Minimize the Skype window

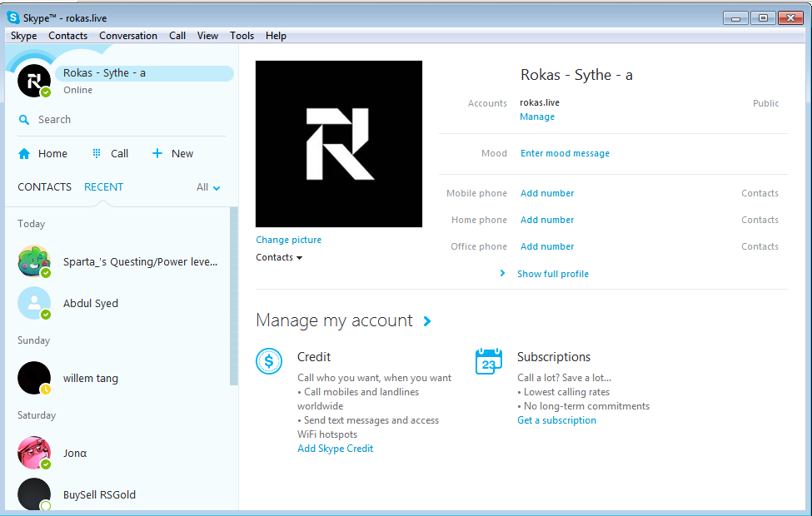pos(735,18)
